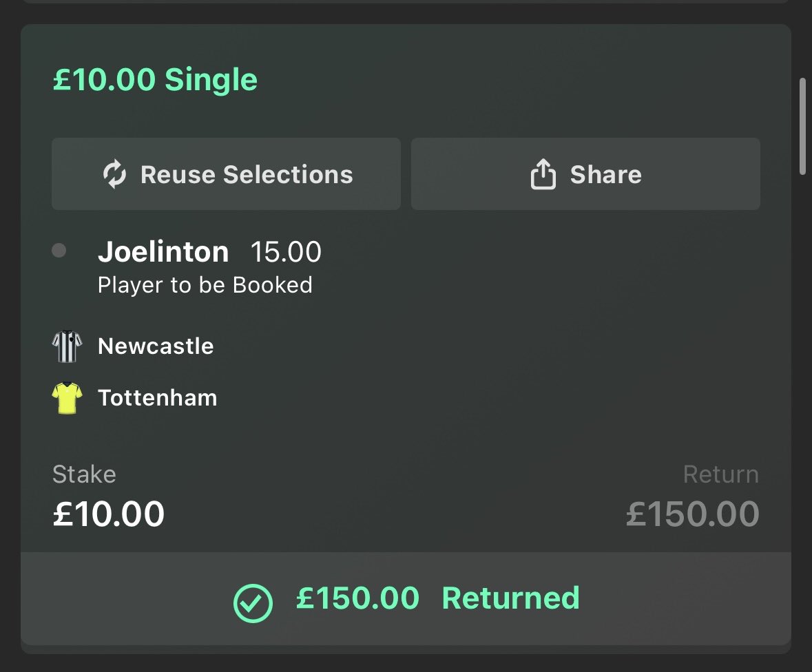
Task: Tap the £150.00 Returned status bar
Action: pyautogui.click(x=406, y=598)
